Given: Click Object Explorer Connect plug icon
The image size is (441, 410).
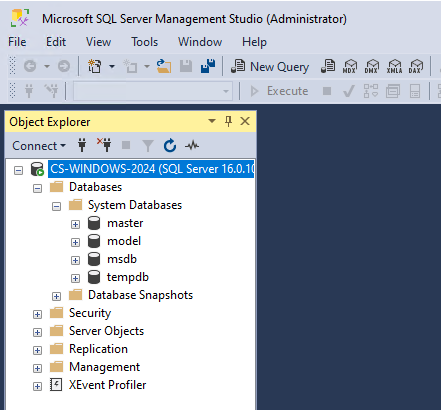Looking at the screenshot, I should pos(82,145).
